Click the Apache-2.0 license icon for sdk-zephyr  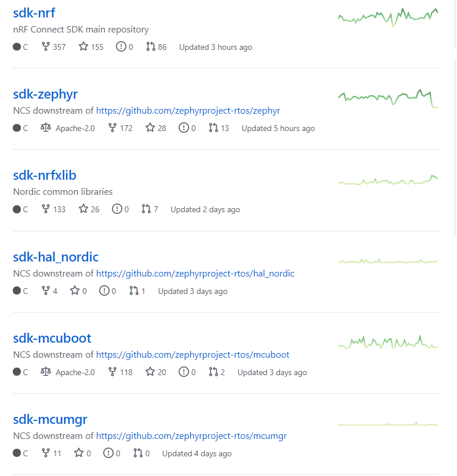tap(46, 128)
